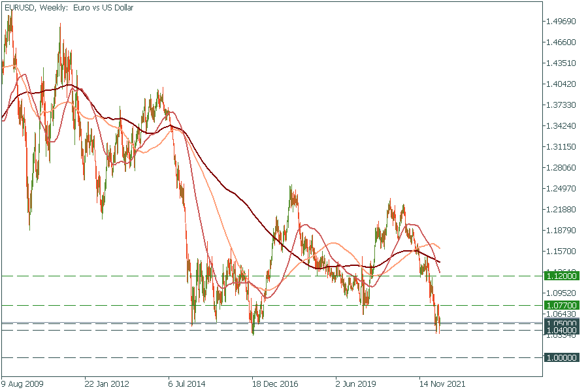
Task: Click the 1.05000 price level label
Action: click(x=561, y=323)
